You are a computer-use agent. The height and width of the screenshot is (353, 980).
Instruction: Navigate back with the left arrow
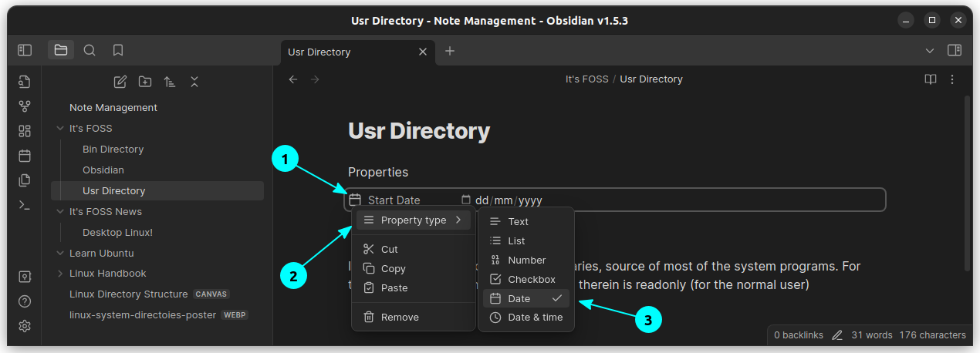(292, 79)
